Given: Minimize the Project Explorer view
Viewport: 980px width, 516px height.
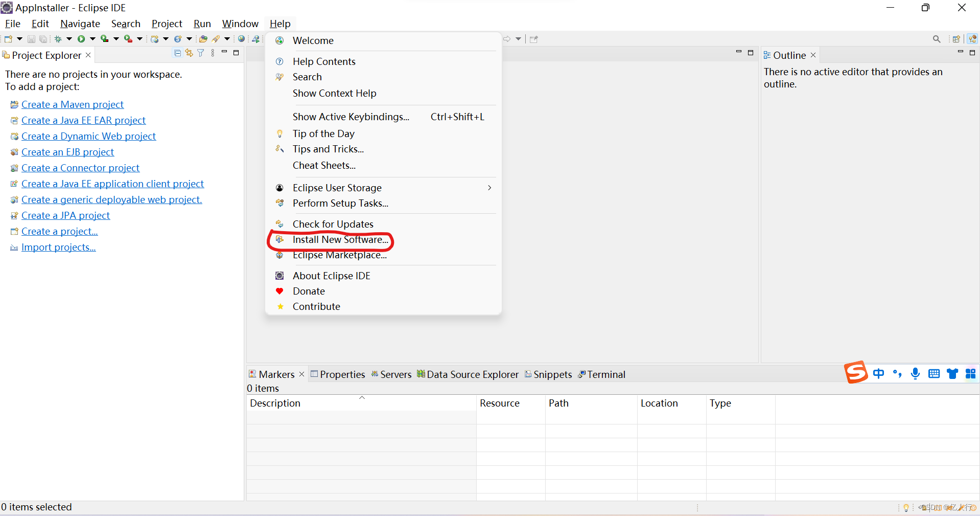Looking at the screenshot, I should point(224,52).
